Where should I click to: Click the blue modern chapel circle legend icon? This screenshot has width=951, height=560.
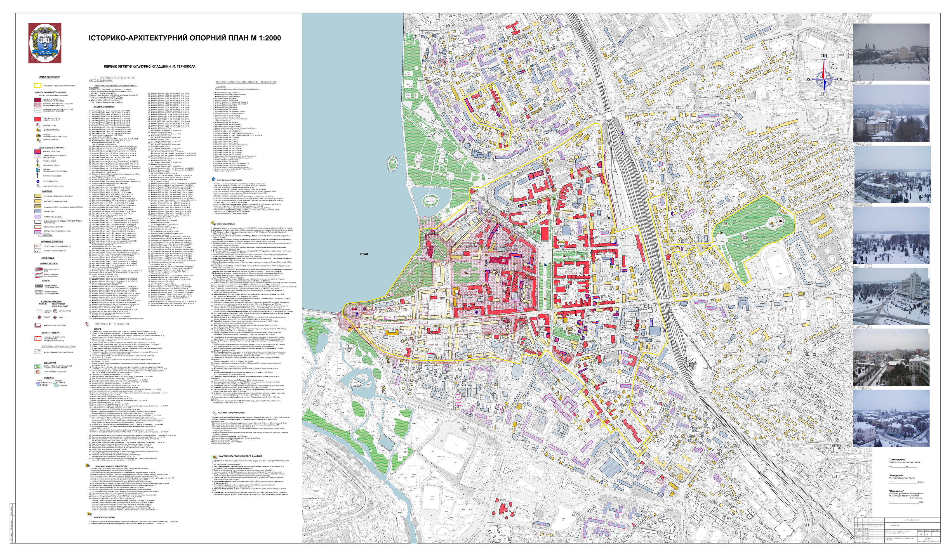tap(38, 181)
